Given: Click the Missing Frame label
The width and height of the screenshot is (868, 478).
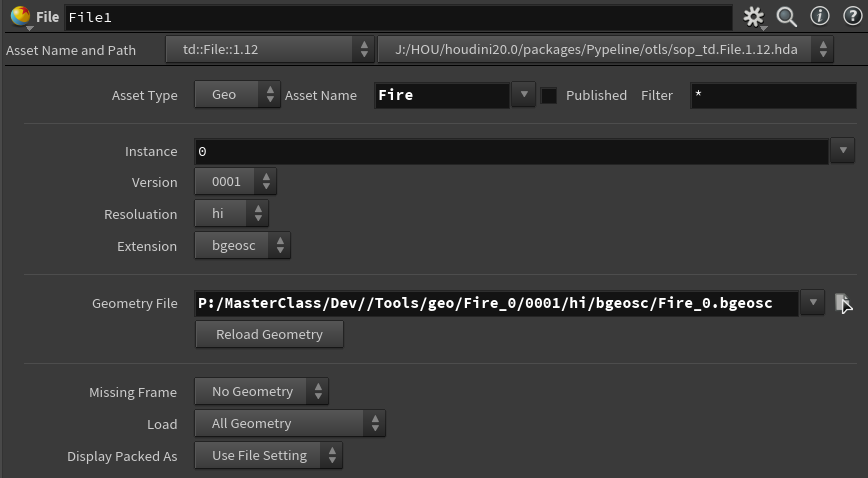Looking at the screenshot, I should pos(133,393).
